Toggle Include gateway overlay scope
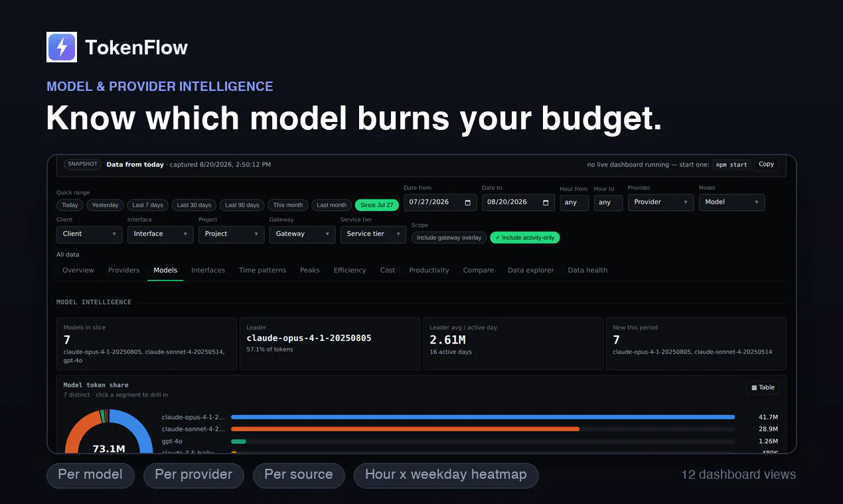Image resolution: width=843 pixels, height=504 pixels. point(449,237)
